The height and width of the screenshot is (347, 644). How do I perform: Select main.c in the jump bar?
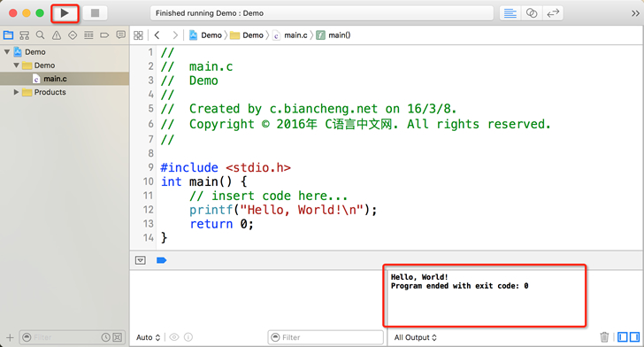click(x=290, y=35)
